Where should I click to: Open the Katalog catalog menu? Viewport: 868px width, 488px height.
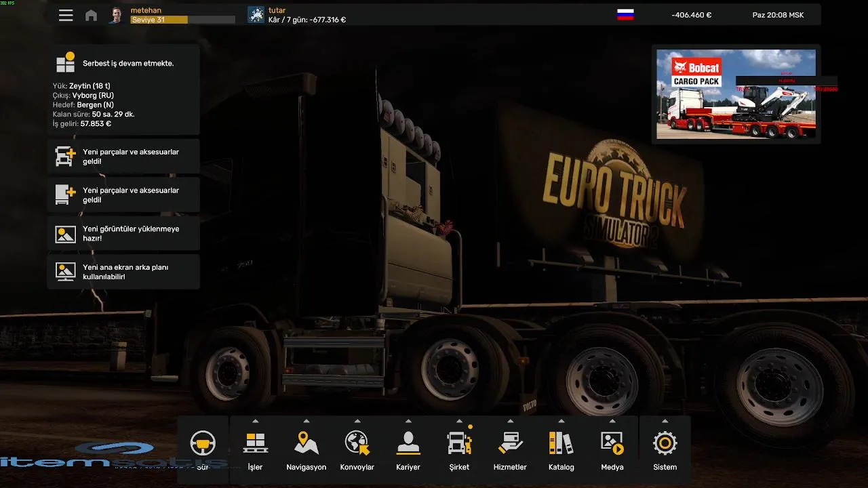pyautogui.click(x=561, y=450)
